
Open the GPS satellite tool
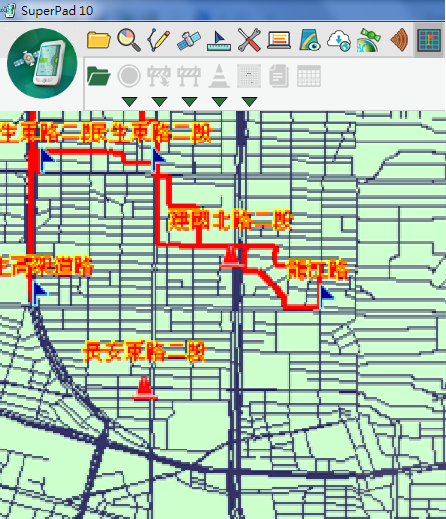click(x=189, y=41)
